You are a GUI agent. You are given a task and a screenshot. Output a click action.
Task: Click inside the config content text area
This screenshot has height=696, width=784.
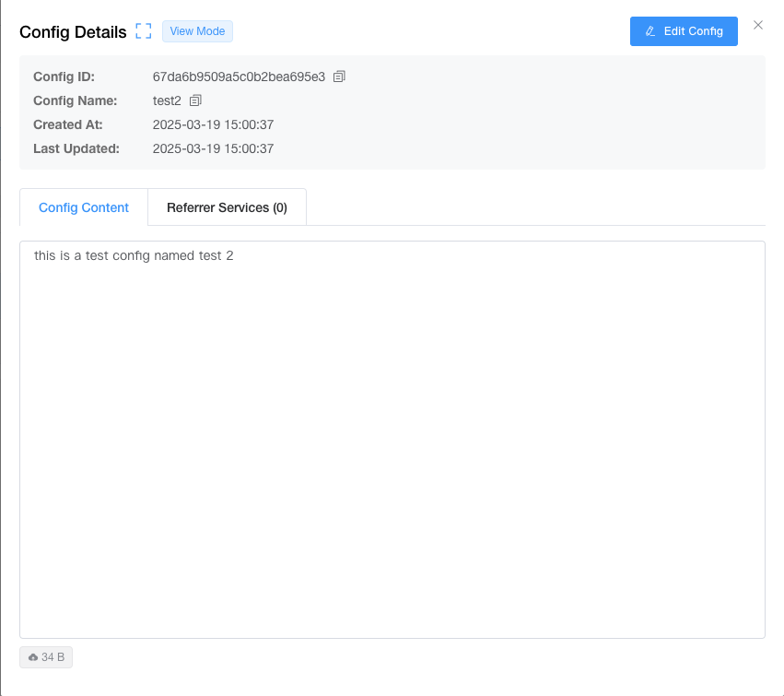(x=392, y=440)
